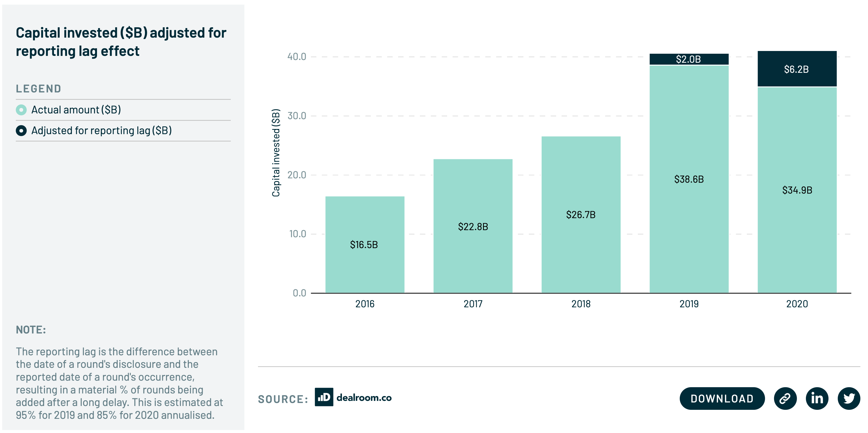Toggle the Actual amount legend marker
Screen dimensions: 868x433
click(21, 110)
